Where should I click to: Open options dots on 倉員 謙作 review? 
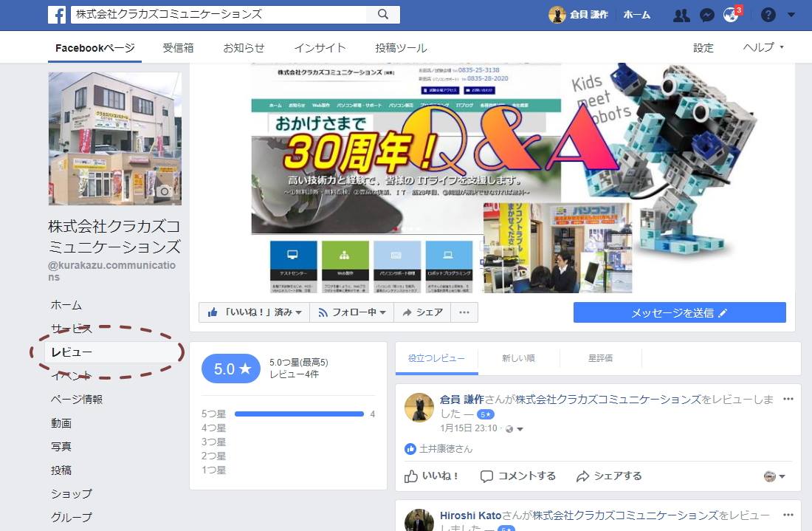coord(788,399)
